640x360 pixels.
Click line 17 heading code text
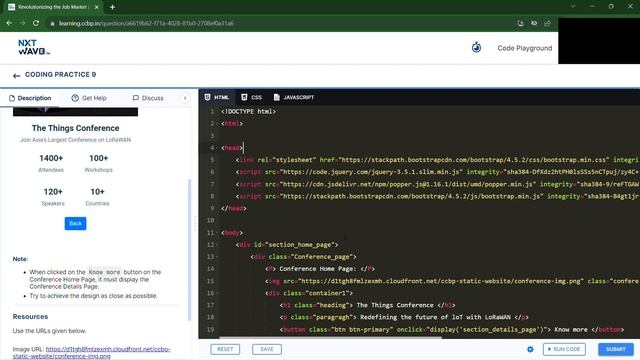point(367,305)
